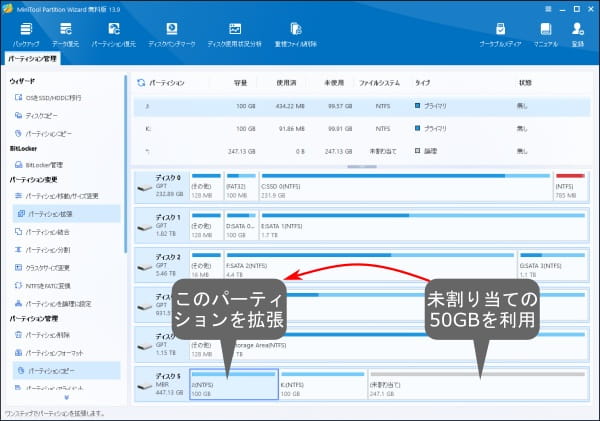The width and height of the screenshot is (600, 421).
Task: Choose NTFSをFATに変換
Action: 42,286
